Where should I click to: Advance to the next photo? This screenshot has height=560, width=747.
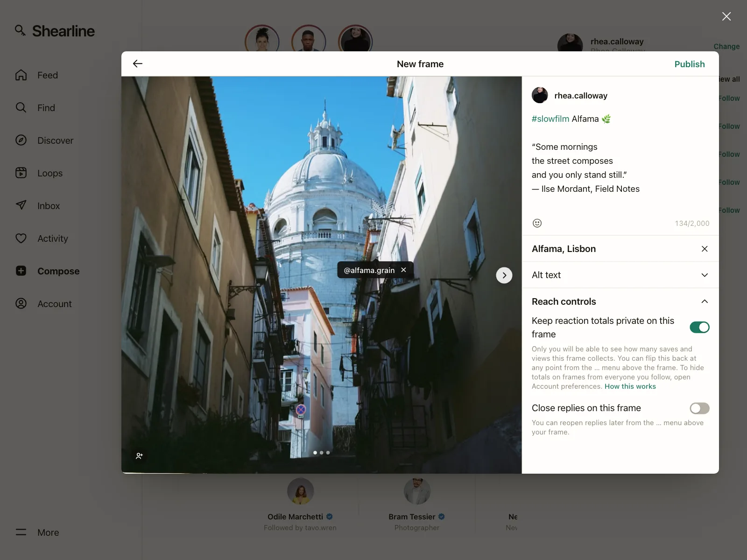(504, 275)
